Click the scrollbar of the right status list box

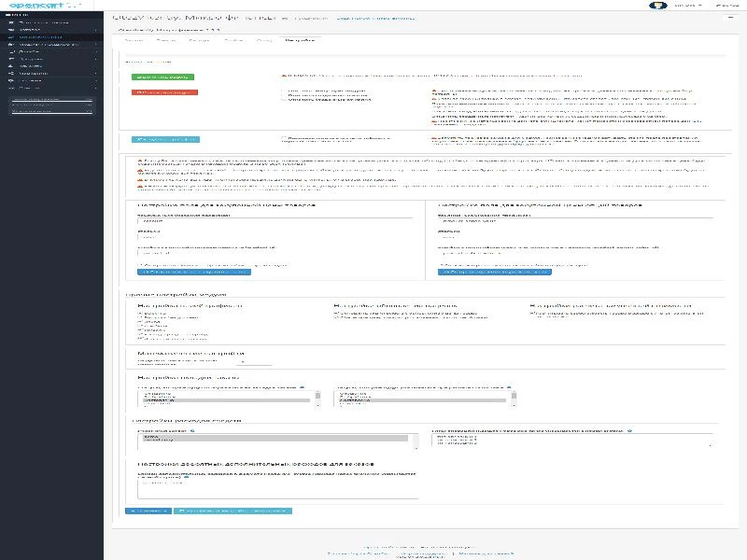click(514, 399)
